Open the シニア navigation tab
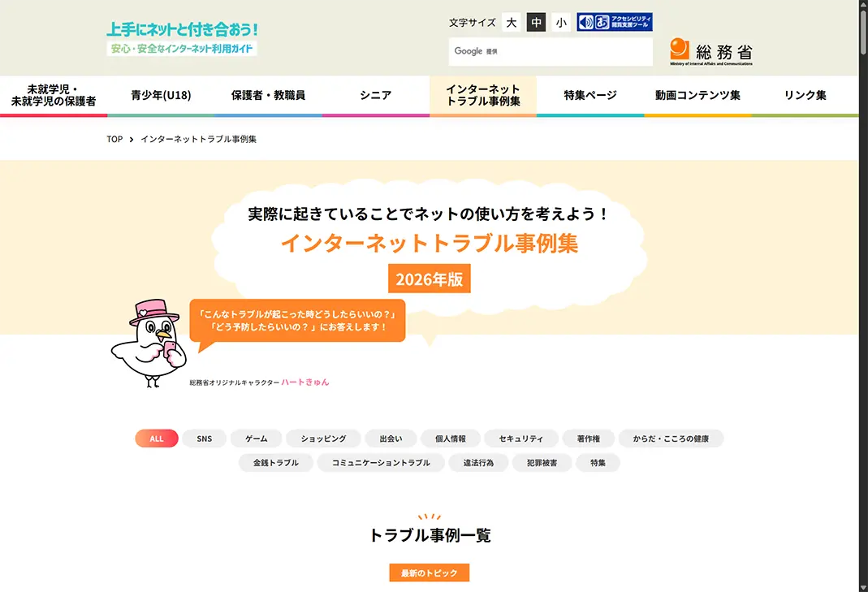 [x=376, y=95]
